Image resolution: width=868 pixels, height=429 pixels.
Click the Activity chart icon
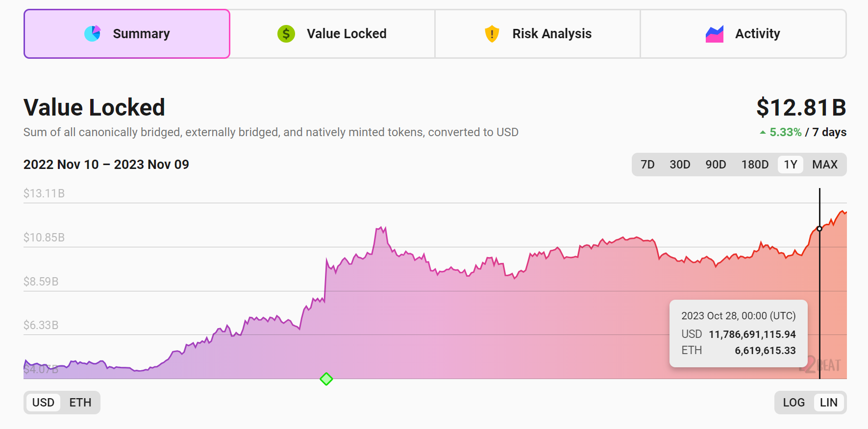click(714, 34)
